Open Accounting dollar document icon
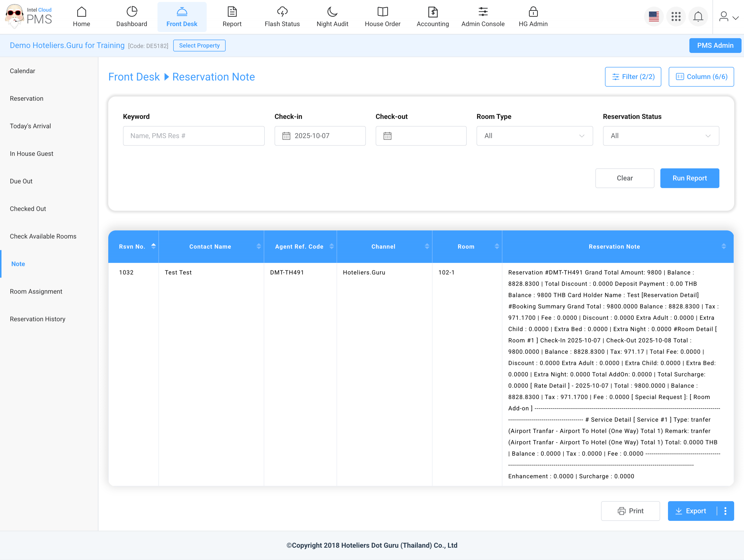Screen dimensions: 744x560 click(433, 12)
